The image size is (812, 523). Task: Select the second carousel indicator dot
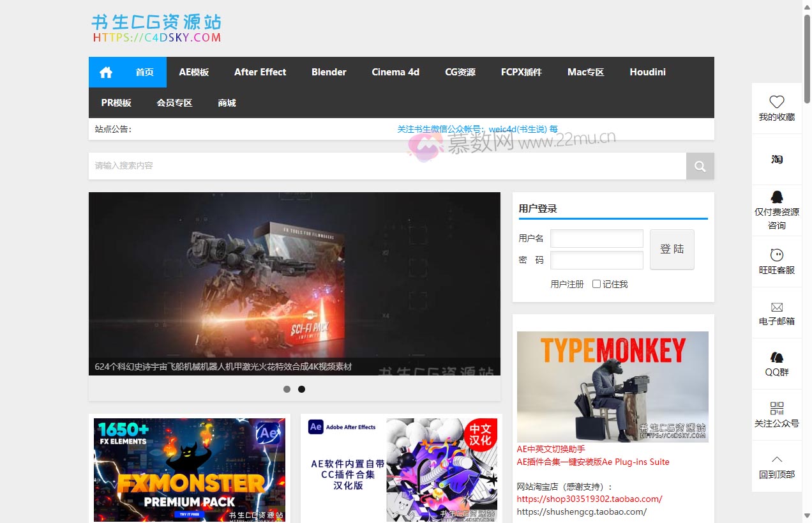[301, 389]
